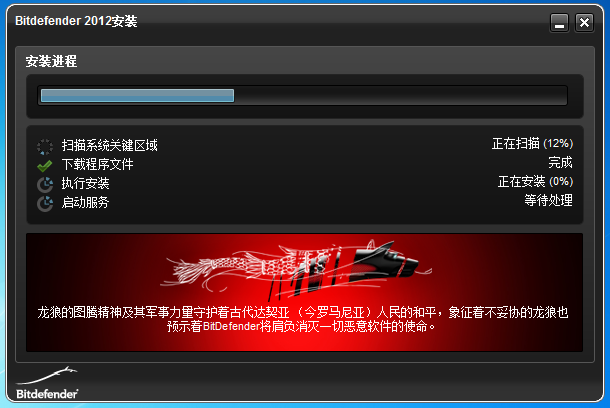The image size is (610, 408).
Task: Select the 下载程序文件 step label
Action: [97, 165]
